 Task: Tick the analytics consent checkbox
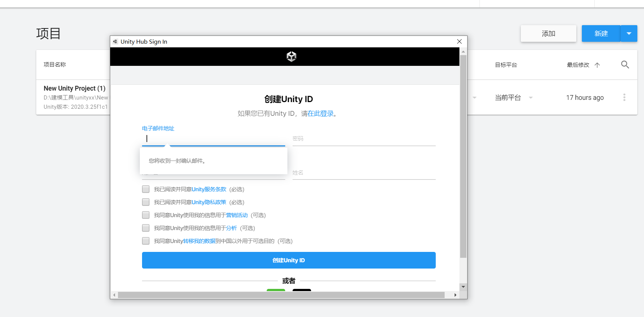(x=146, y=228)
